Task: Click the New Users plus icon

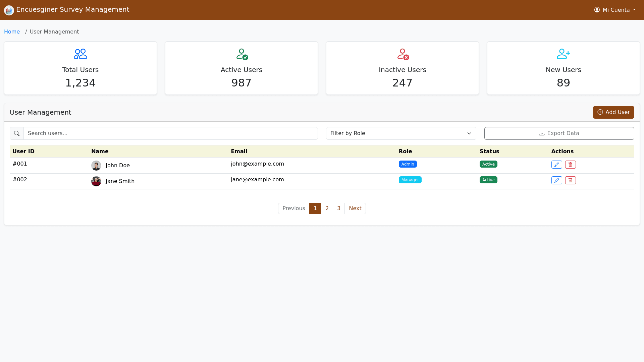Action: [563, 54]
